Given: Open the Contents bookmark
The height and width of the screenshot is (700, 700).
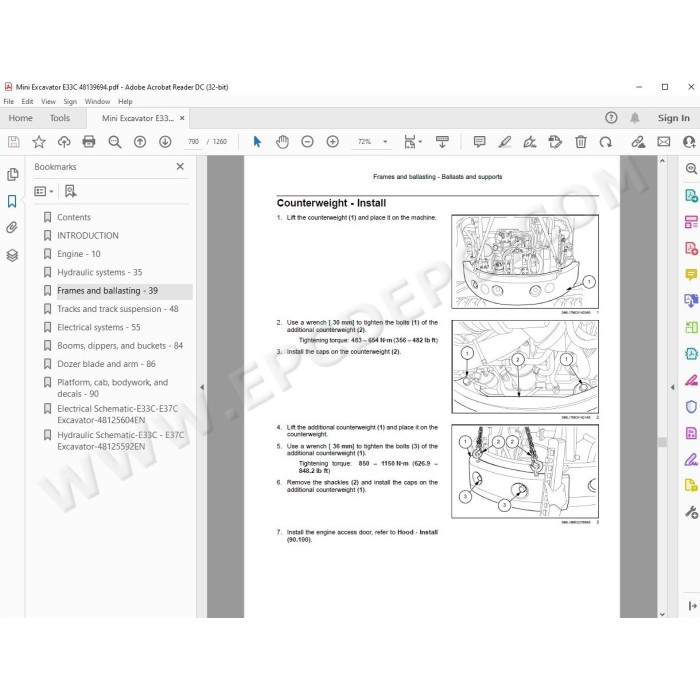Looking at the screenshot, I should click(x=74, y=217).
